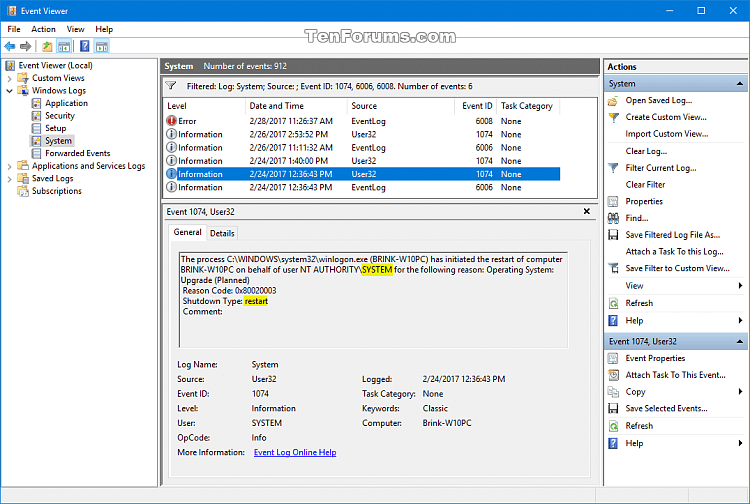Viewport: 750px width, 504px height.
Task: Switch to the General tab
Action: (188, 232)
